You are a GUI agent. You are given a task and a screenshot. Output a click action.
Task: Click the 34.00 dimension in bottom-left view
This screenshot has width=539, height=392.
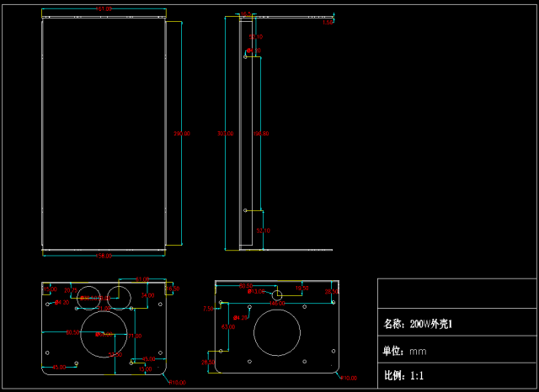coord(147,295)
